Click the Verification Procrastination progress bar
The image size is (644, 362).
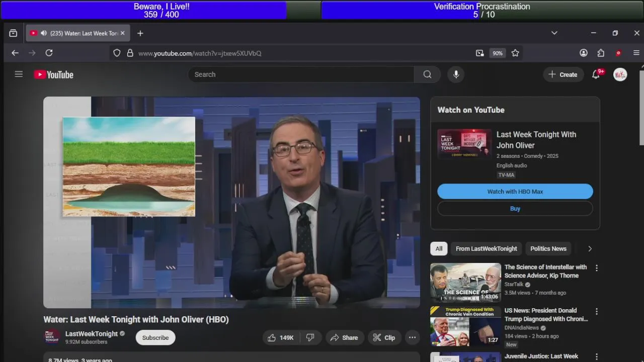point(482,10)
